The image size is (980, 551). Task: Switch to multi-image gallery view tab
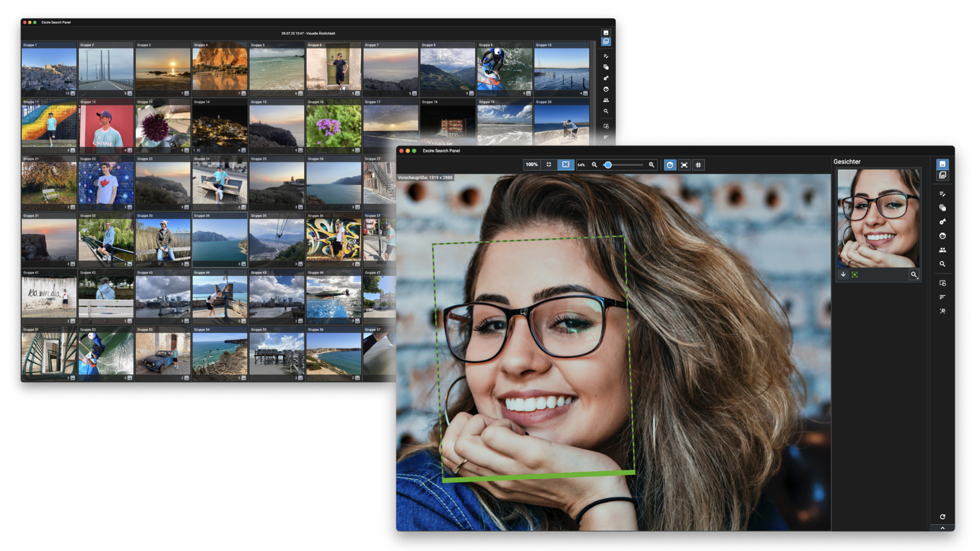point(942,175)
